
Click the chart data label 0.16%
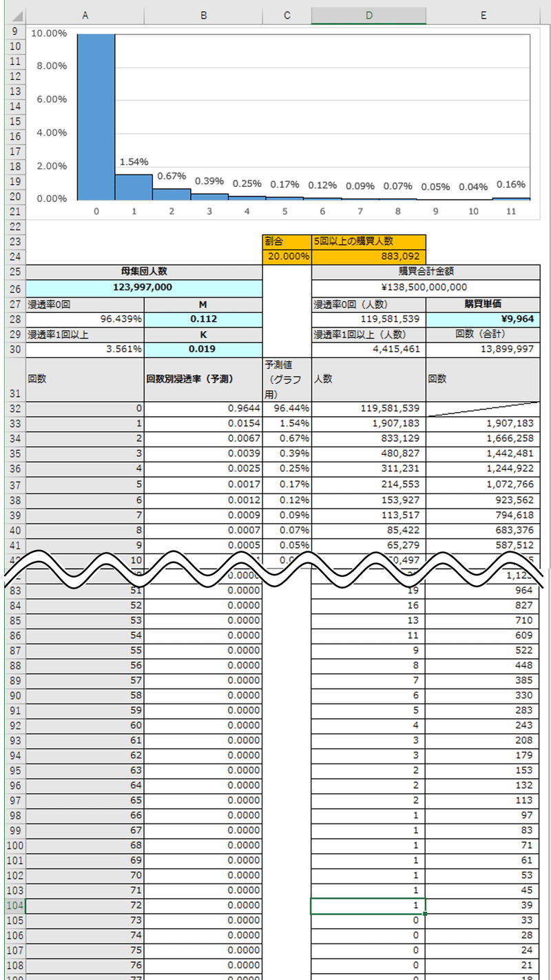coord(510,185)
